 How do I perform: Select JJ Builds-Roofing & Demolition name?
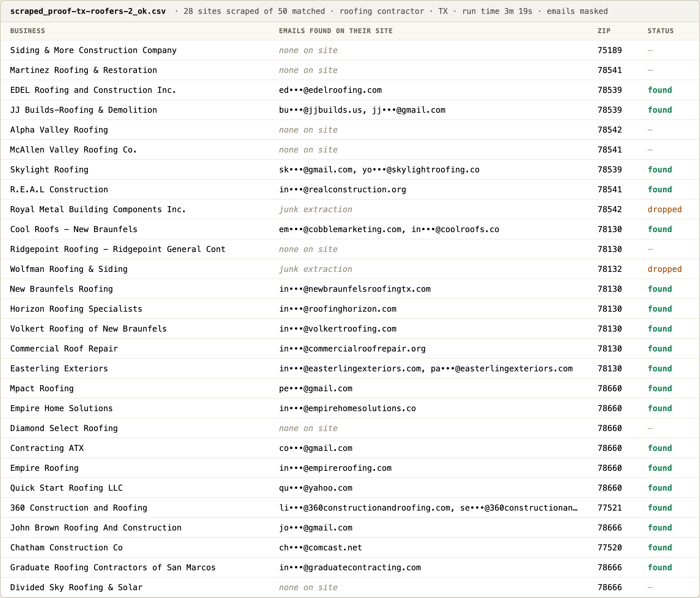[x=83, y=110]
